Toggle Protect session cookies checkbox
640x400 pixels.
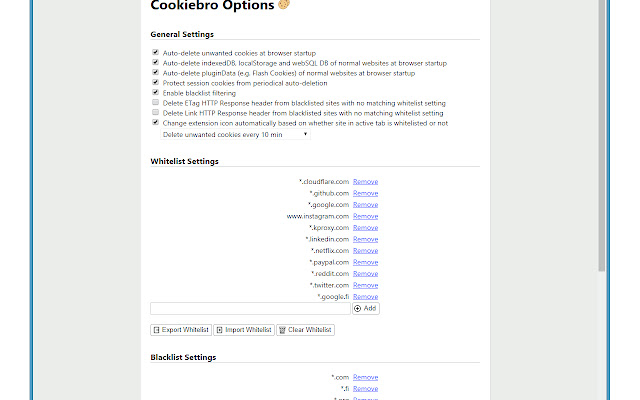pos(155,83)
